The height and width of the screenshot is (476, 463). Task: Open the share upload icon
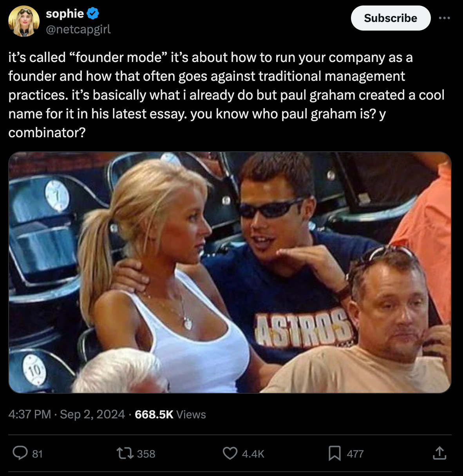click(439, 453)
